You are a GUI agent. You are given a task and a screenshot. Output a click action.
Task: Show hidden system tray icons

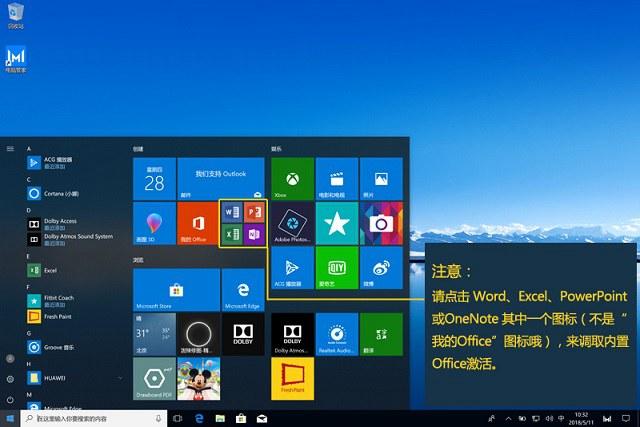coord(508,418)
